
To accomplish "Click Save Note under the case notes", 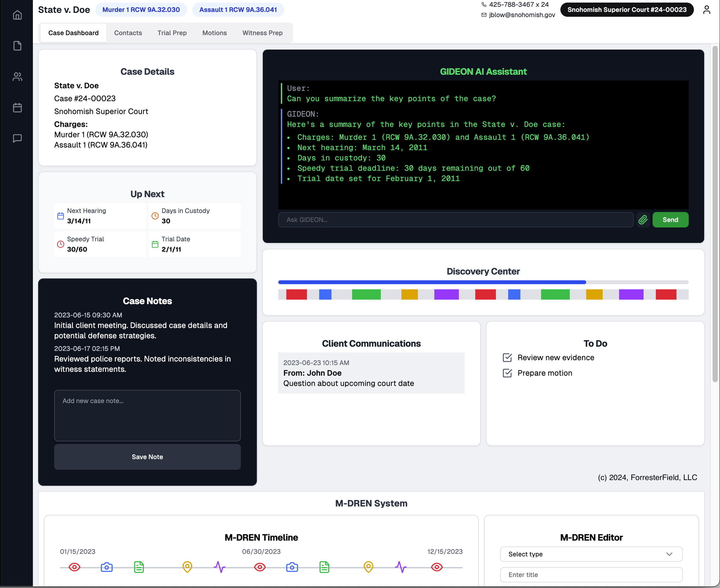I will [x=147, y=457].
